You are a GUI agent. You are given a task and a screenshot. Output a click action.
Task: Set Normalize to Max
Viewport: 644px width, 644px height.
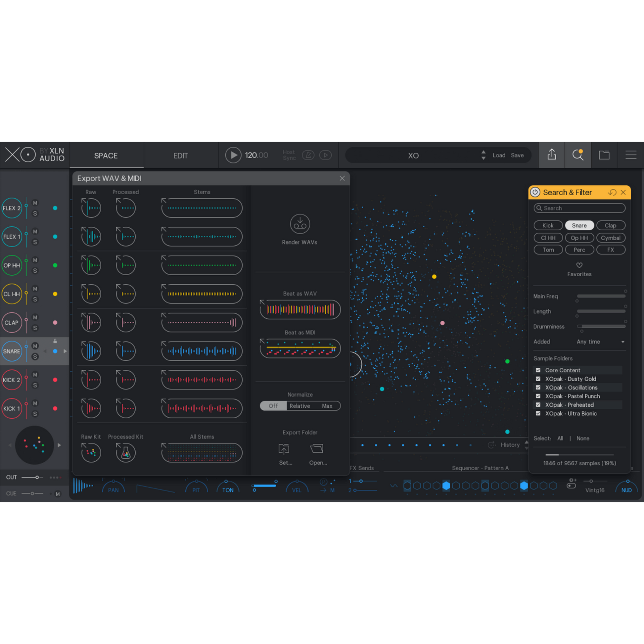pos(327,406)
